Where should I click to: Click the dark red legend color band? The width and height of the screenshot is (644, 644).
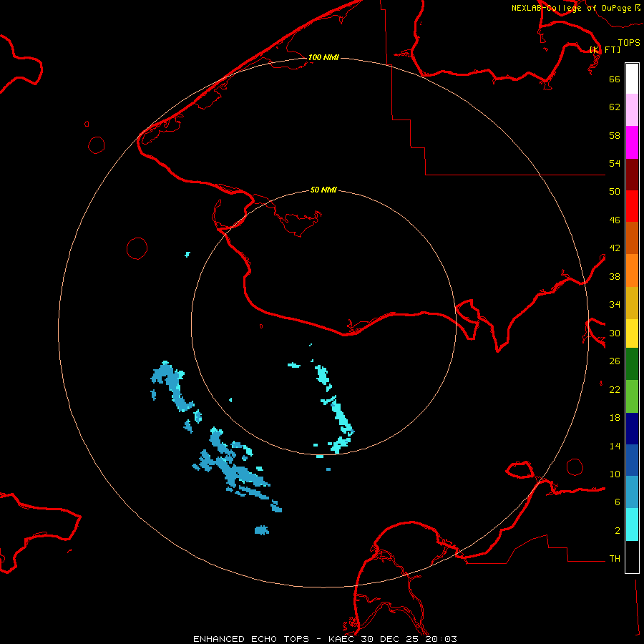[632, 174]
